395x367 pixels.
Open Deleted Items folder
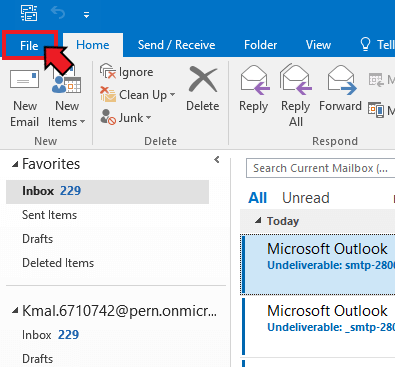pyautogui.click(x=58, y=263)
